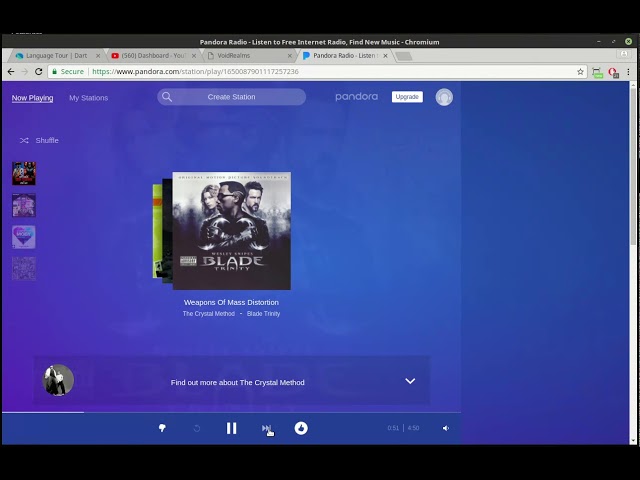Click the Create Station search field
This screenshot has width=640, height=480.
tap(231, 97)
